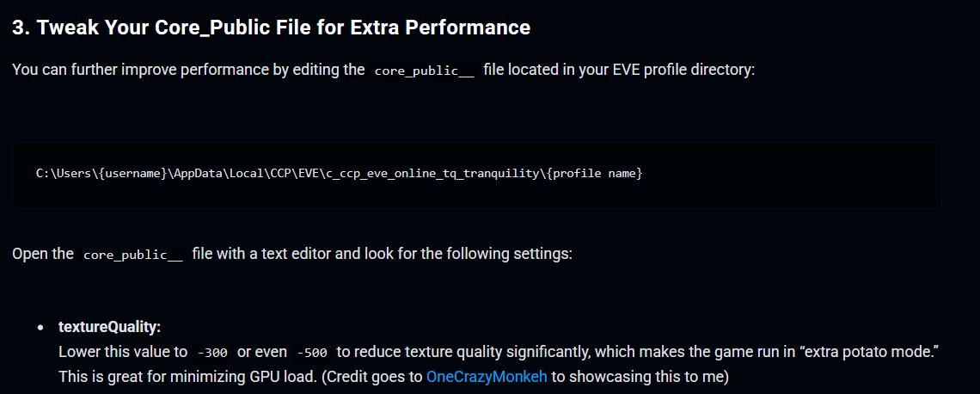
Task: Click core_public__ code after "Open the"
Action: pos(133,255)
